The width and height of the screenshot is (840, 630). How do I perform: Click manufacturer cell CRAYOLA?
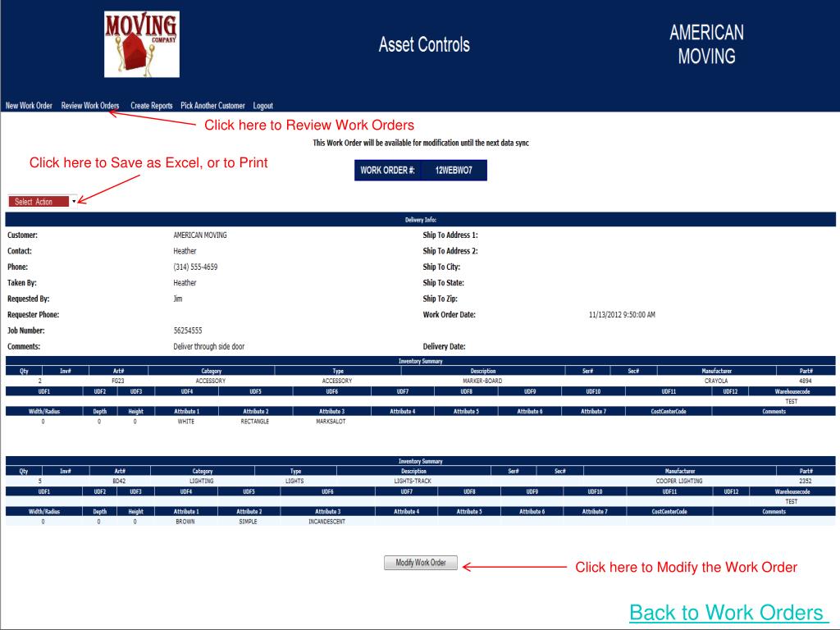point(716,381)
